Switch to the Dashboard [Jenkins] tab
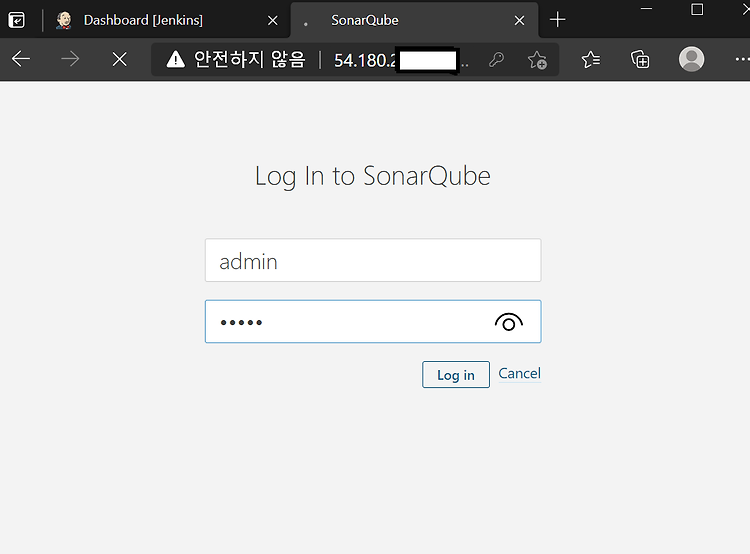The height and width of the screenshot is (554, 750). tap(143, 20)
